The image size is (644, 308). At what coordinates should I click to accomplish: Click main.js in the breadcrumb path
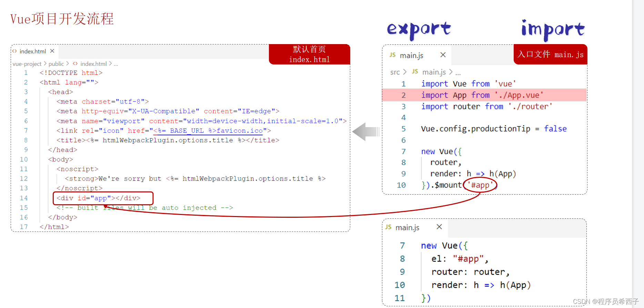(x=434, y=72)
